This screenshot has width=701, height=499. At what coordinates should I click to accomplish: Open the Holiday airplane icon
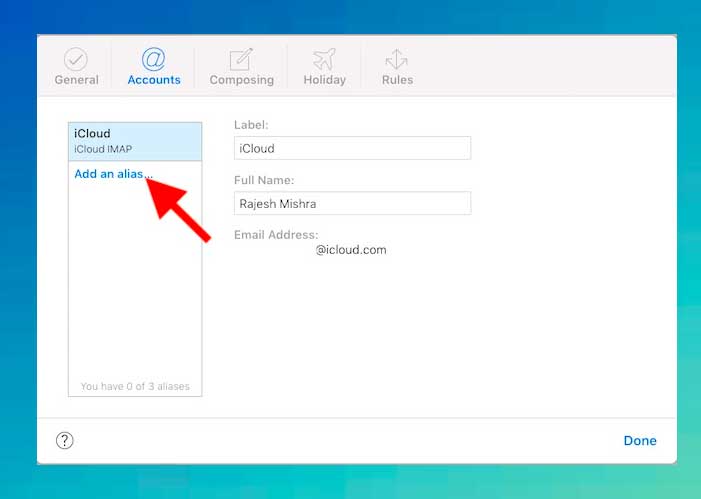(325, 59)
